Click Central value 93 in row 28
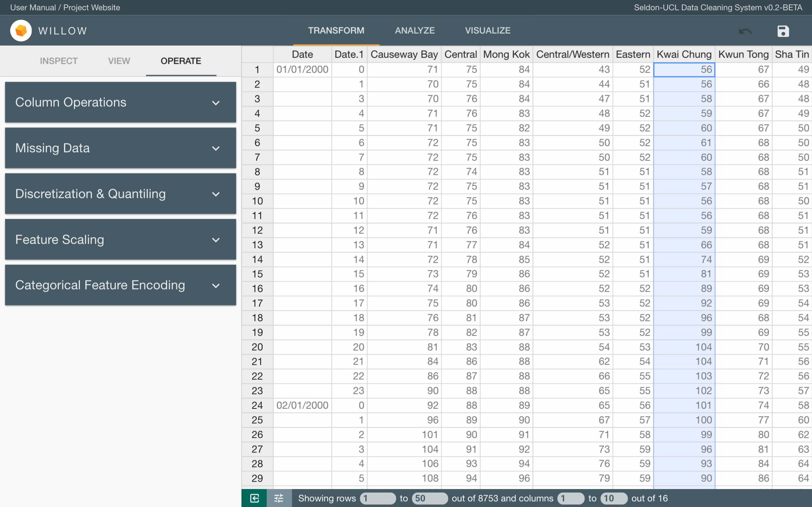This screenshot has width=812, height=507. point(461,463)
